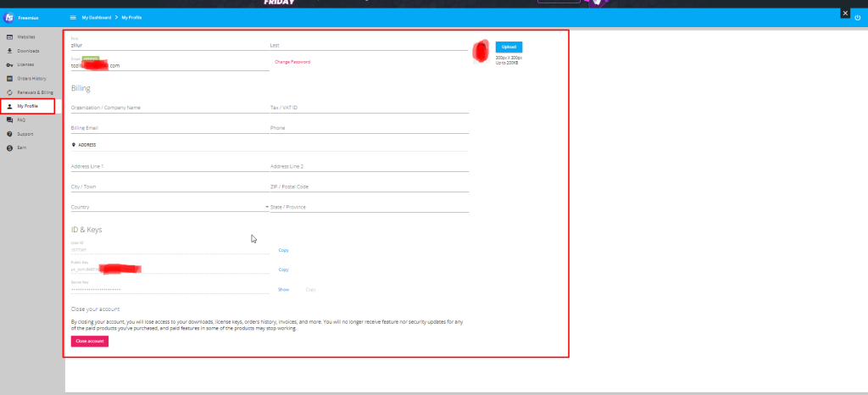The width and height of the screenshot is (868, 395).
Task: Close the top banner with X
Action: tap(845, 13)
